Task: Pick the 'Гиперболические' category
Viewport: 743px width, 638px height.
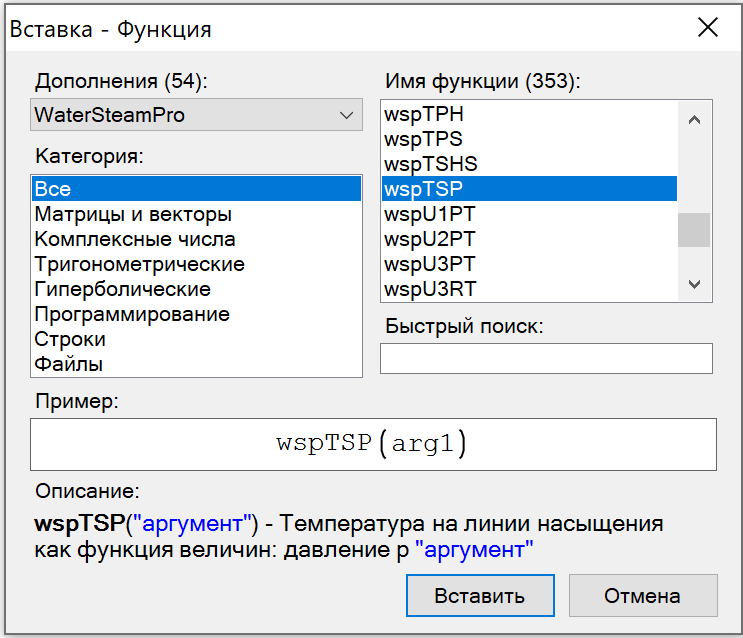Action: click(x=122, y=289)
